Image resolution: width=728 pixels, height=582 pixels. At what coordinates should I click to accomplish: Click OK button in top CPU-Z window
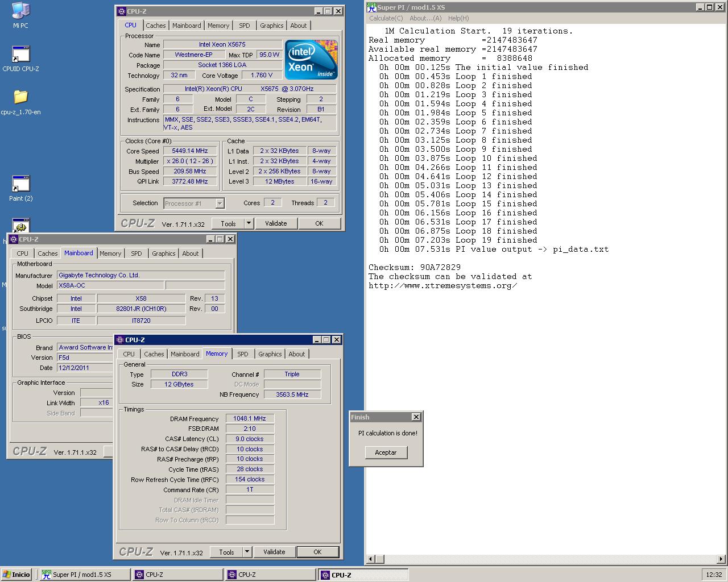(x=319, y=223)
